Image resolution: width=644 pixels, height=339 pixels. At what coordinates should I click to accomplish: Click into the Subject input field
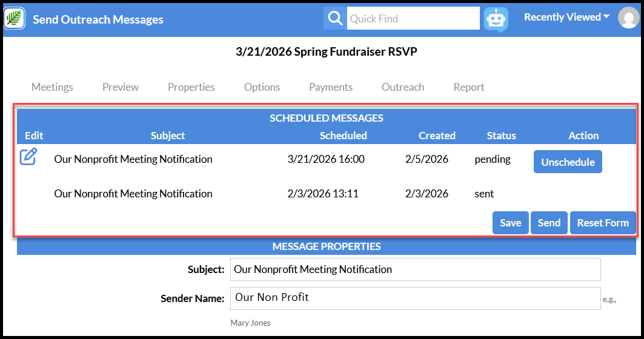(415, 269)
